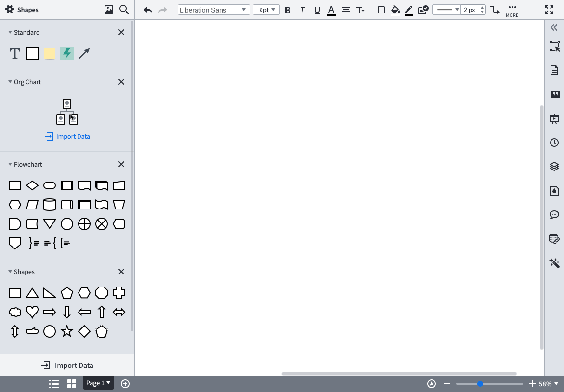Open the presentation mode panel

[x=554, y=118]
